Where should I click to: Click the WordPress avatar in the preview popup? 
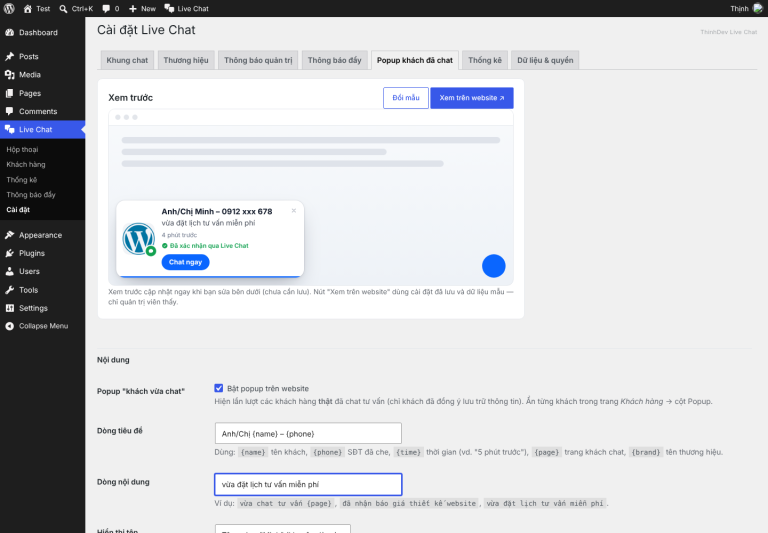pyautogui.click(x=139, y=239)
